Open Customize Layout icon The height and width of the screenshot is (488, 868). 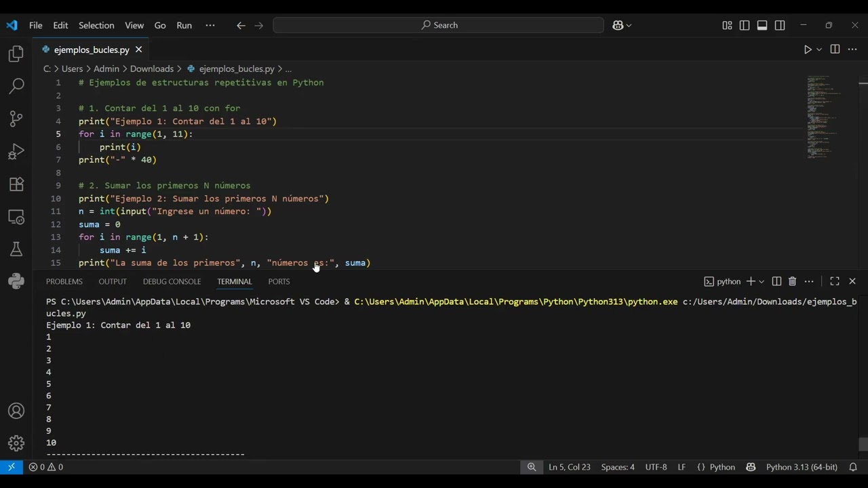coord(727,25)
